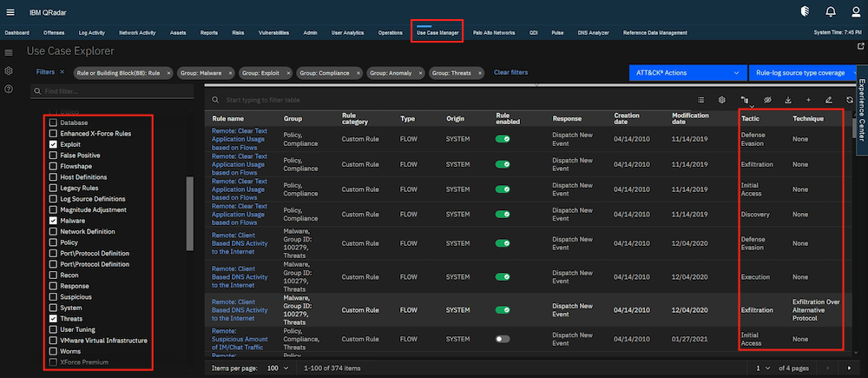Remove the 'Group: Exploit' filter chip
868x378 pixels.
[x=288, y=73]
